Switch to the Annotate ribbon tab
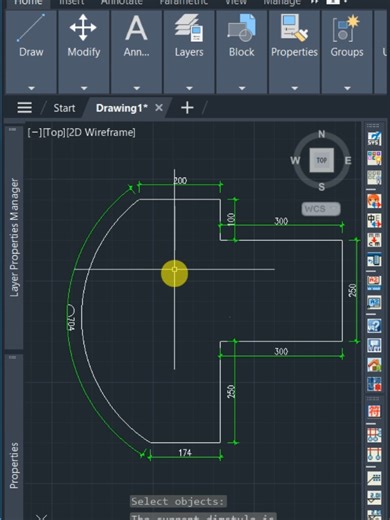The height and width of the screenshot is (520, 390). pos(122,2)
